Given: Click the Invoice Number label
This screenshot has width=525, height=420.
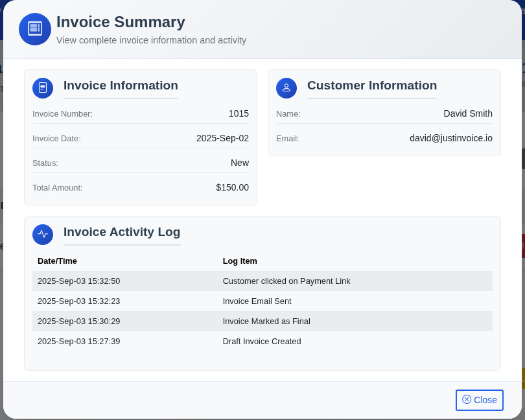Looking at the screenshot, I should 62,114.
